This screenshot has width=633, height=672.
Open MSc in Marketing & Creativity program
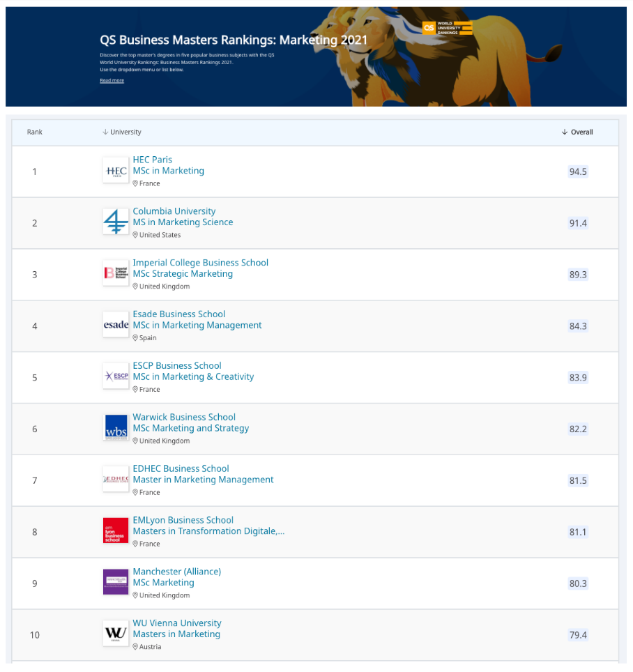click(193, 376)
